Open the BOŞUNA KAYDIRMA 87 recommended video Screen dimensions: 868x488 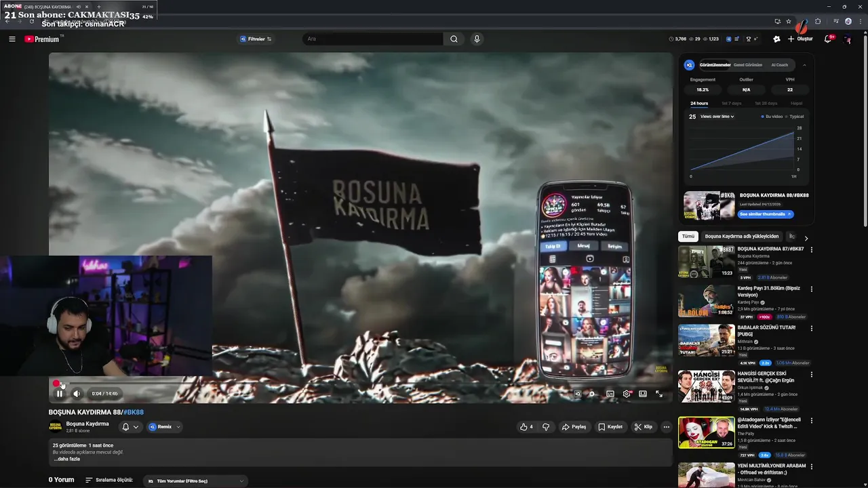pos(707,262)
